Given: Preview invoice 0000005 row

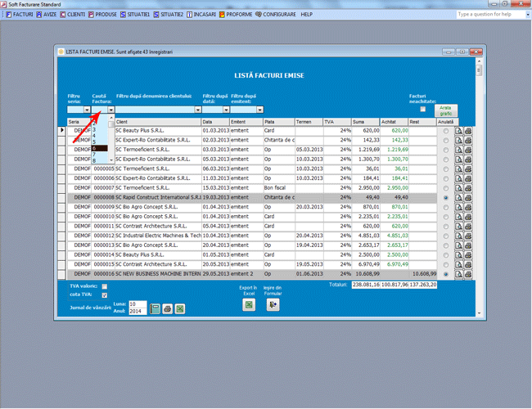Looking at the screenshot, I should coord(458,169).
